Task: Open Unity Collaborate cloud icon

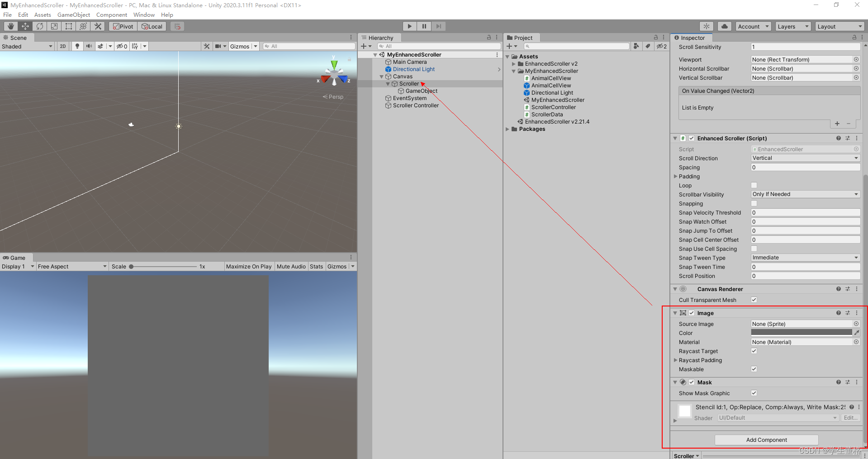Action: point(724,26)
